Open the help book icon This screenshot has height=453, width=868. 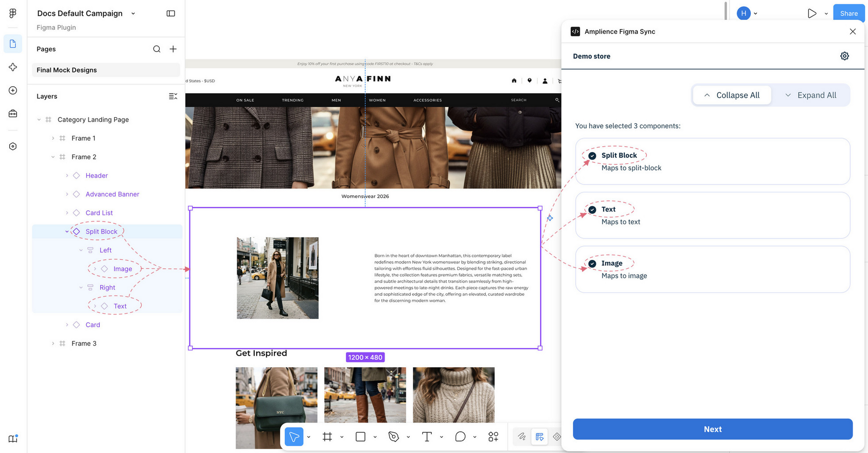13,439
